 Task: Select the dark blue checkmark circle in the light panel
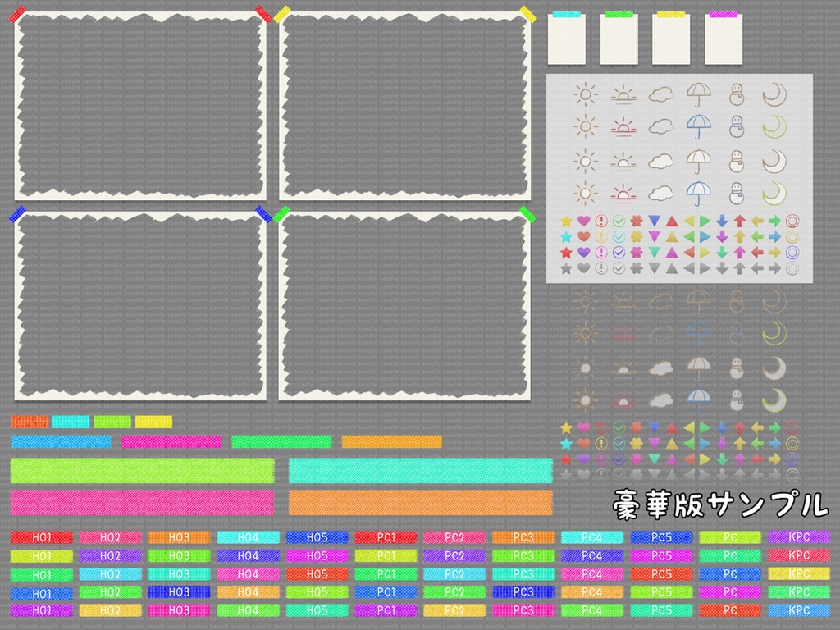point(619,252)
